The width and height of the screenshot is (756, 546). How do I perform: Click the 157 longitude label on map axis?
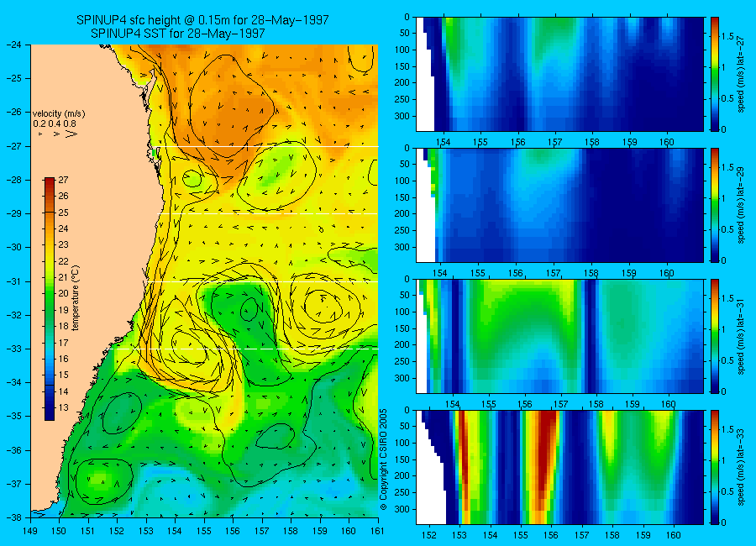pos(262,531)
